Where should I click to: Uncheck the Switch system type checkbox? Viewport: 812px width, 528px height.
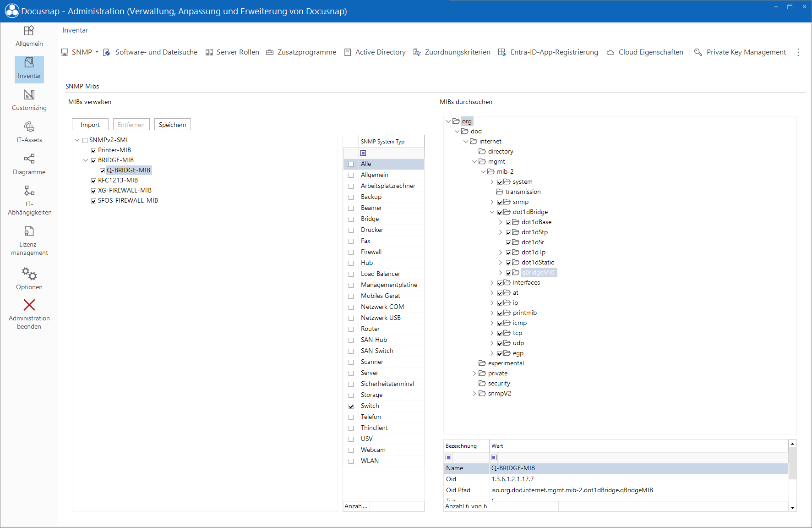(x=351, y=406)
